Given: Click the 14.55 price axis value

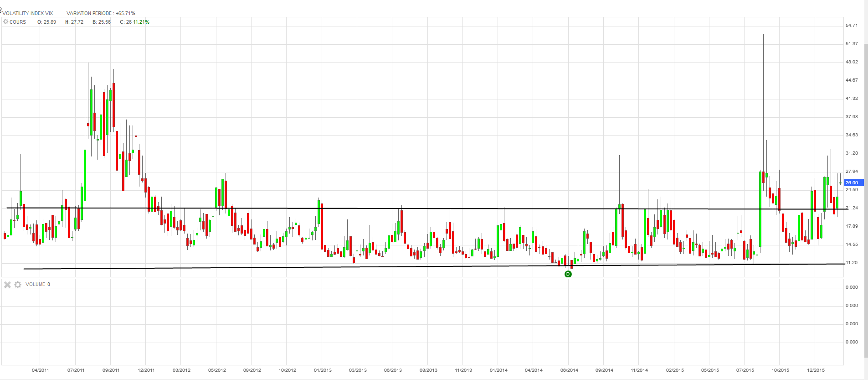Looking at the screenshot, I should coord(852,245).
